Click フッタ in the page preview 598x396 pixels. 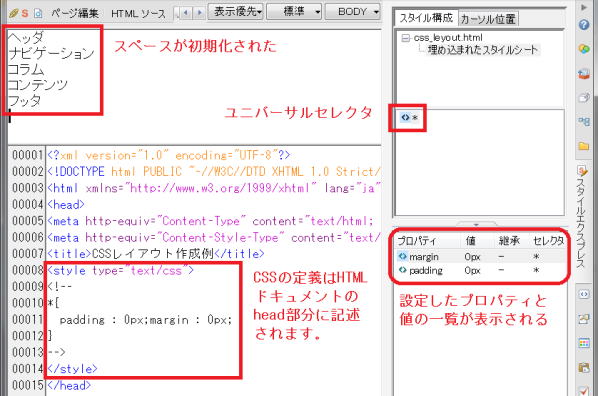pos(24,101)
